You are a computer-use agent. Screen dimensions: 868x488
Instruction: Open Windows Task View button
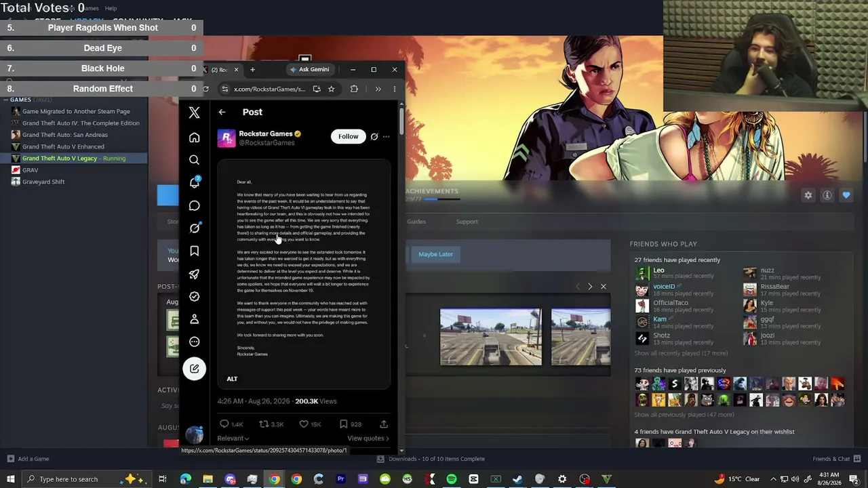[163, 479]
